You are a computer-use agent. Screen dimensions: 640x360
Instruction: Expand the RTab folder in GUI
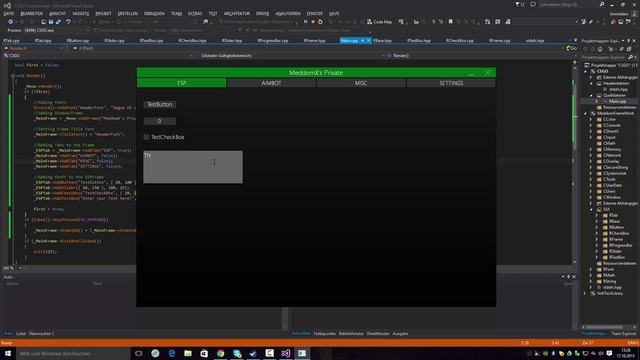597,215
